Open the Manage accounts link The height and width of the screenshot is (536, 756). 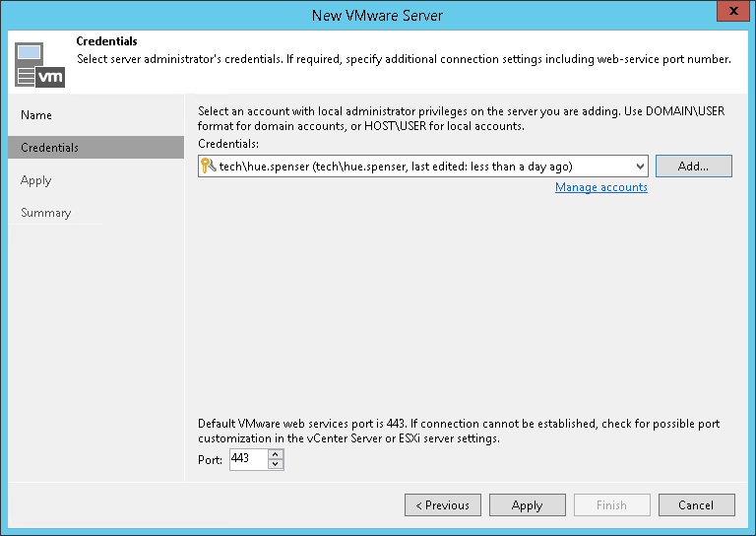[600, 187]
